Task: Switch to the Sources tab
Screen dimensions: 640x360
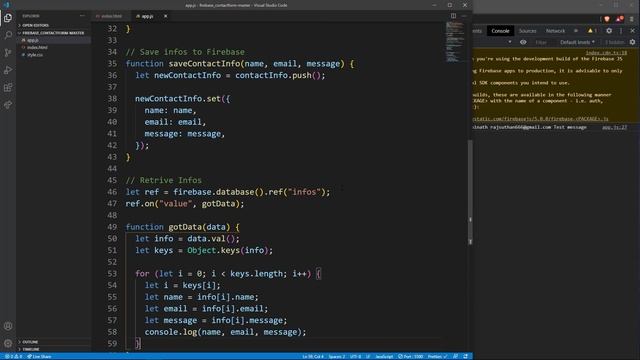Action: pos(527,31)
